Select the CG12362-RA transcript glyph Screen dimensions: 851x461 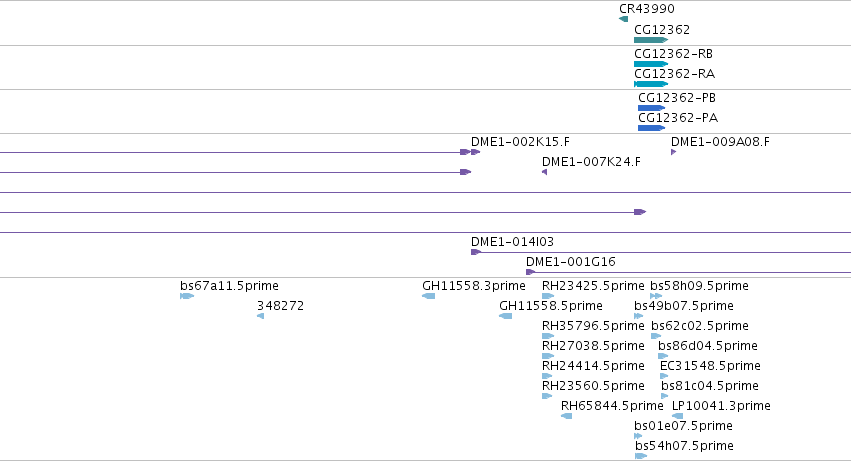[651, 84]
